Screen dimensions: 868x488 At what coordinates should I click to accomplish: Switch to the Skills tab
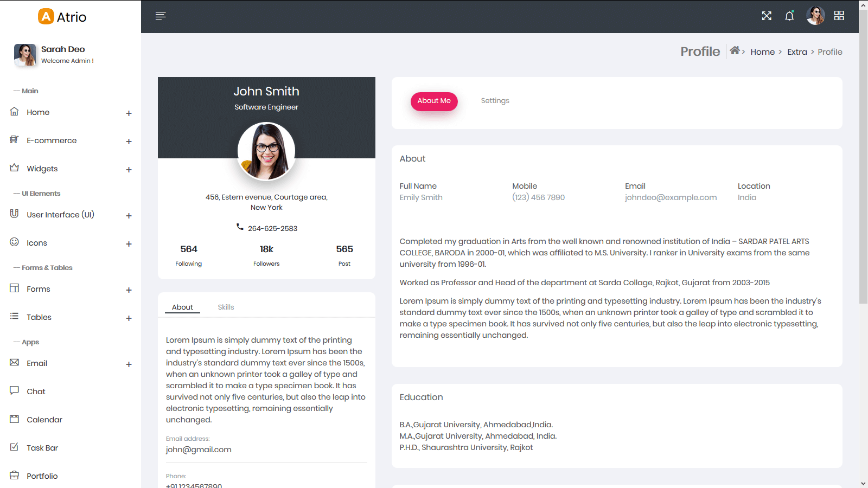[226, 307]
